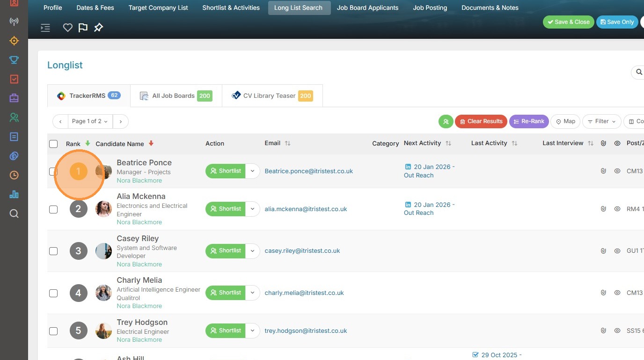Screen dimensions: 644x360
Task: Select the CV Library Teaser results tab
Action: click(272, 96)
